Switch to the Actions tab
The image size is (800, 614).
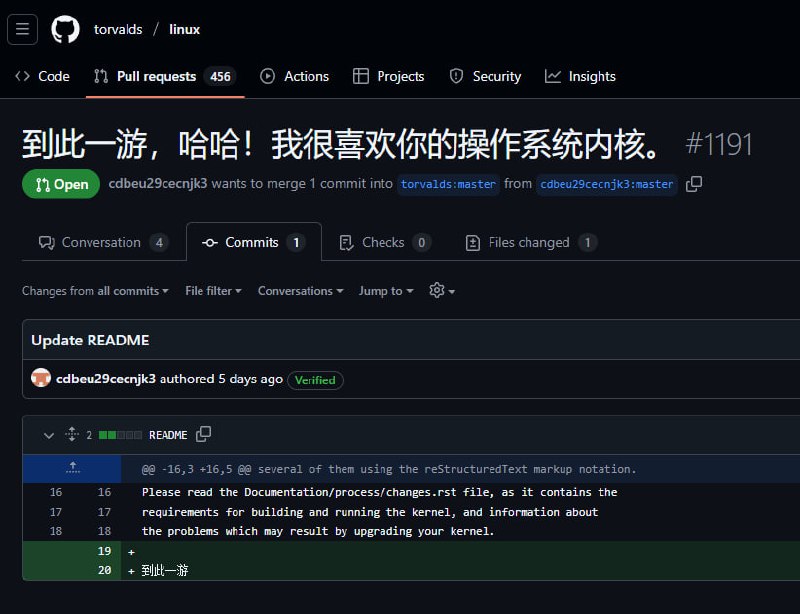[x=294, y=76]
